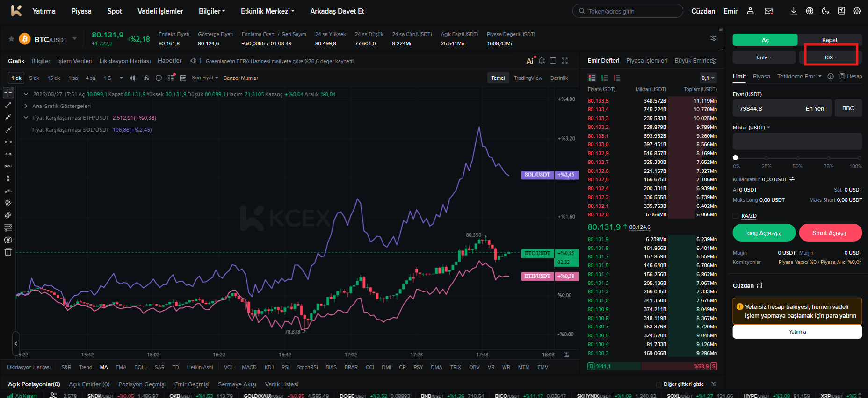Toggle dark mode moon icon
Screen dimensions: 868x398
coord(825,11)
